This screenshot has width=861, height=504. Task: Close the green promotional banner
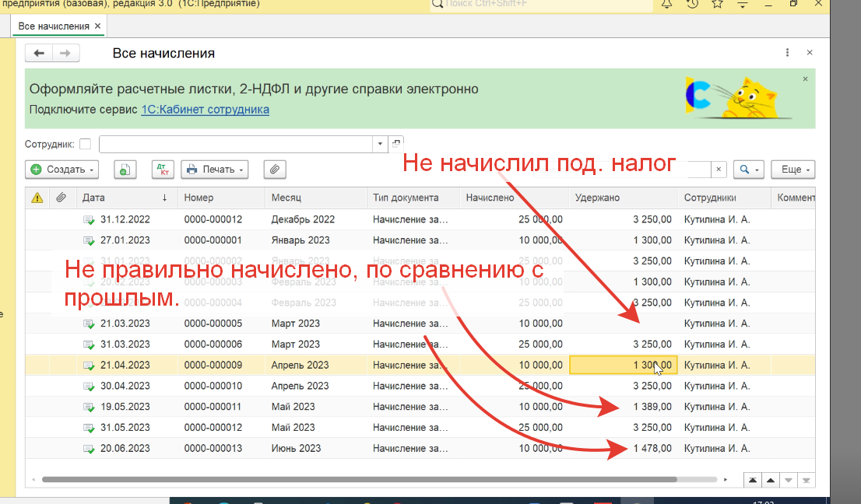click(805, 79)
